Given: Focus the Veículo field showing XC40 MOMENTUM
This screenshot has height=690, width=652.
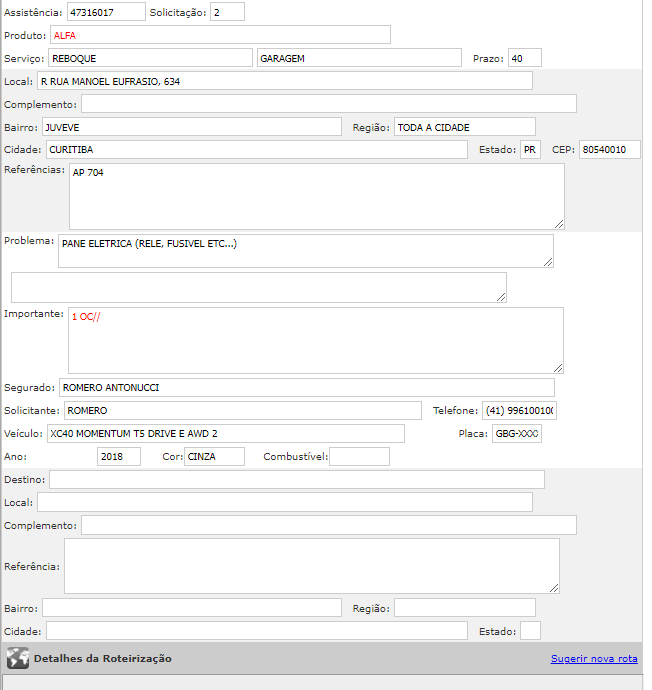Looking at the screenshot, I should click(x=225, y=433).
